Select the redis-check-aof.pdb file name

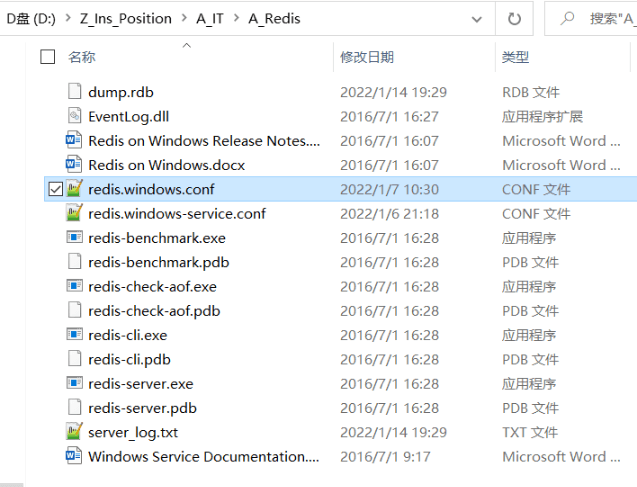tap(154, 311)
